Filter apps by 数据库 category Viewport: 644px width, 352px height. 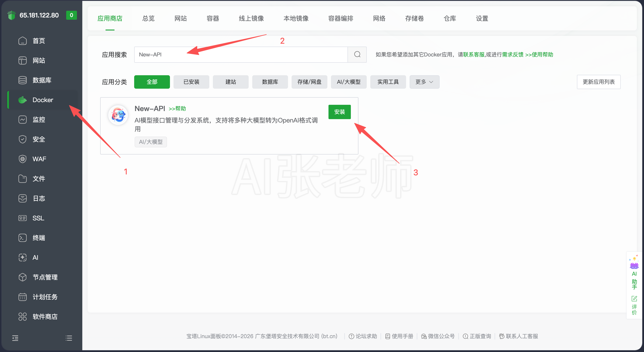(270, 82)
